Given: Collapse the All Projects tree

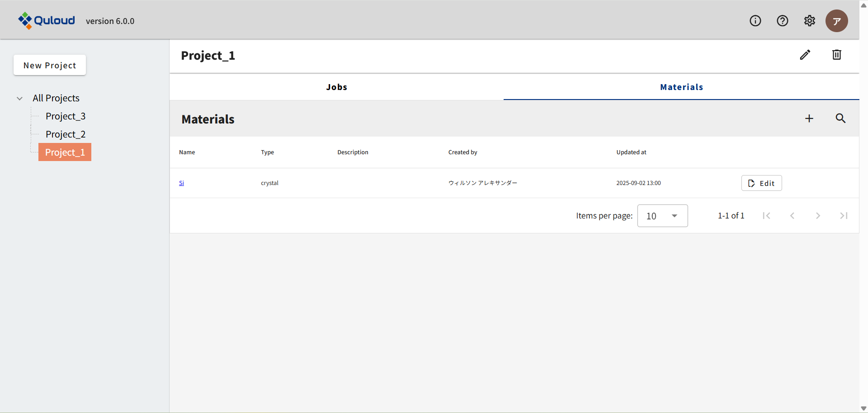Looking at the screenshot, I should tap(19, 99).
